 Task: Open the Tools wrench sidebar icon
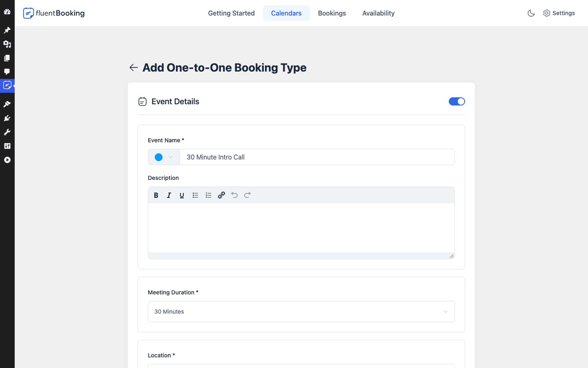pyautogui.click(x=7, y=132)
